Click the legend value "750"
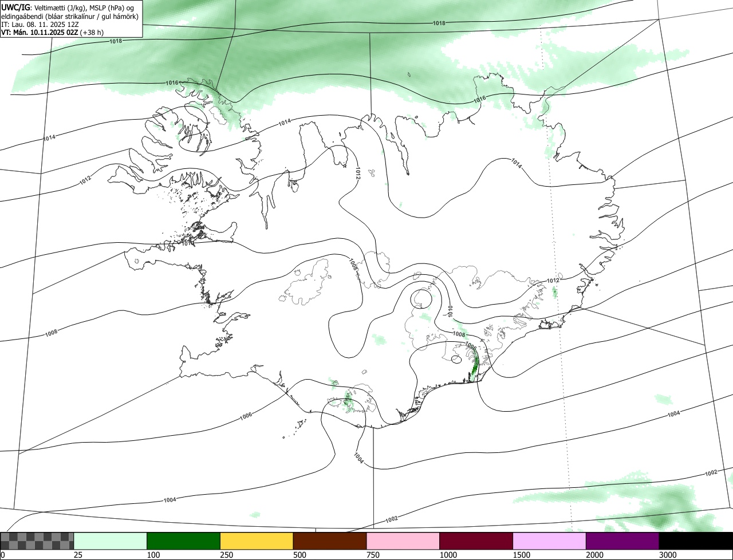 tap(373, 555)
